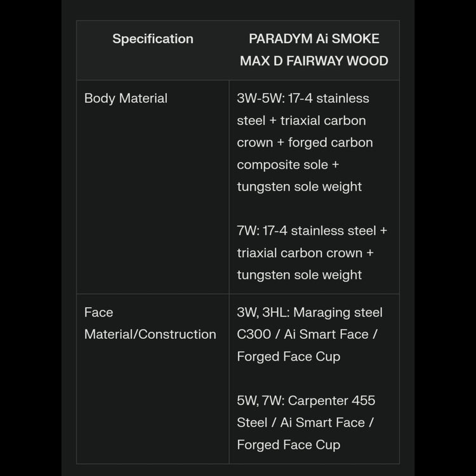Select the Body Material row label
The width and height of the screenshot is (476, 476).
(126, 98)
